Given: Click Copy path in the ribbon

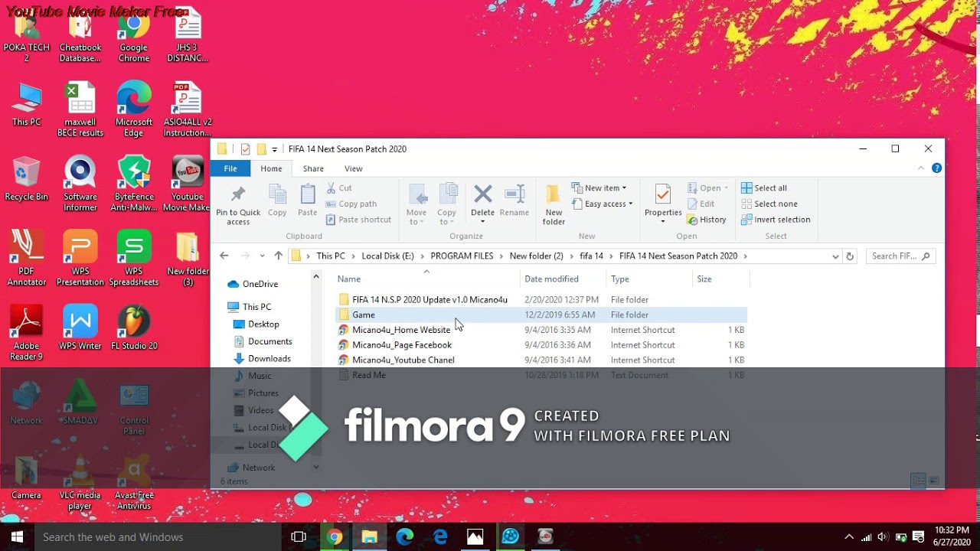Looking at the screenshot, I should coord(351,204).
